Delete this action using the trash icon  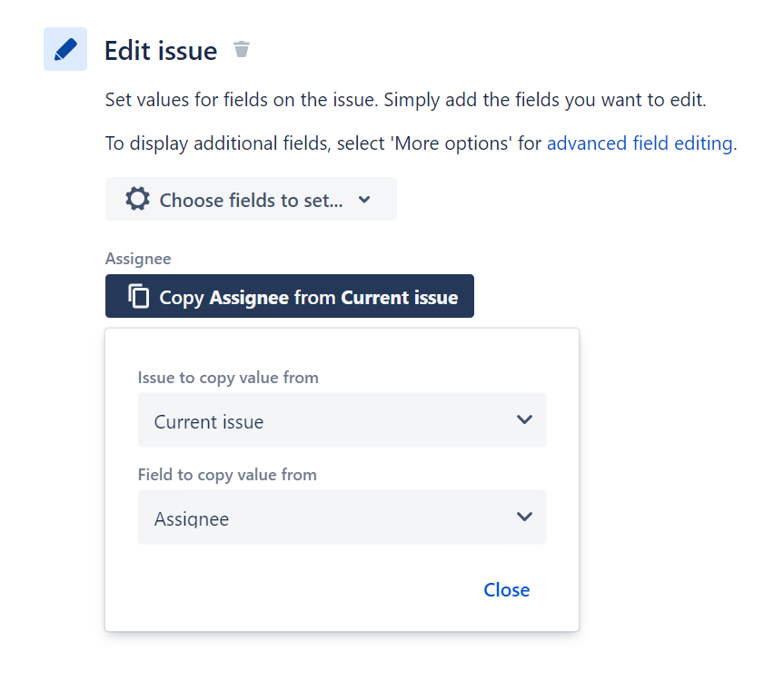(x=241, y=49)
